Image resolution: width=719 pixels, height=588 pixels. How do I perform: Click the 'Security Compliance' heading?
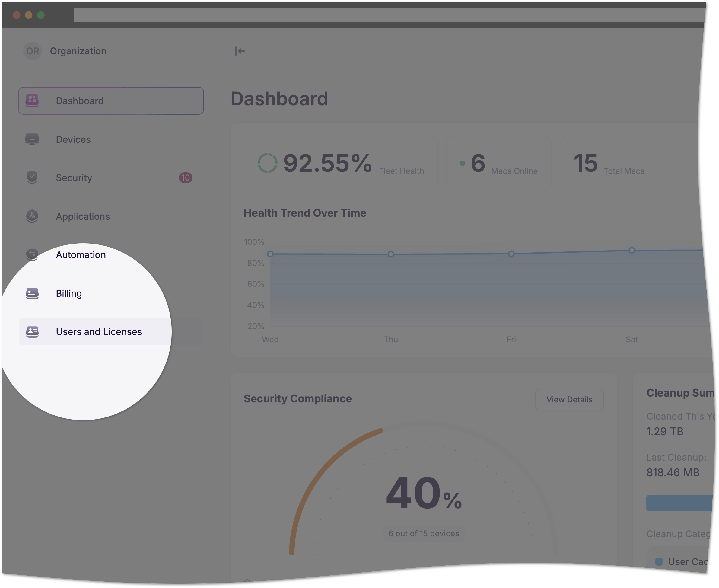(297, 399)
